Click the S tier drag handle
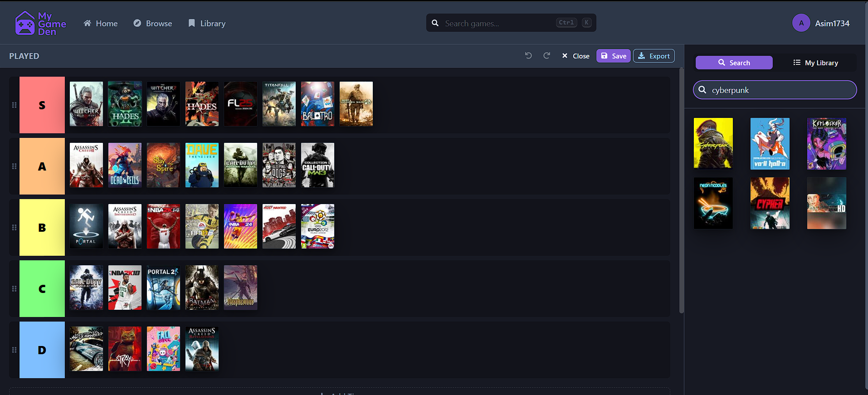Screen dimensions: 868x395 click(x=14, y=105)
